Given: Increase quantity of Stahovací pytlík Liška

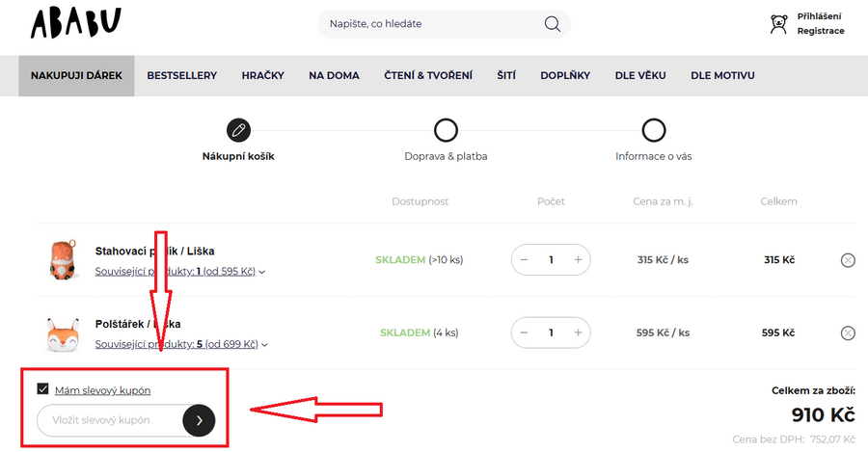Looking at the screenshot, I should pyautogui.click(x=578, y=260).
